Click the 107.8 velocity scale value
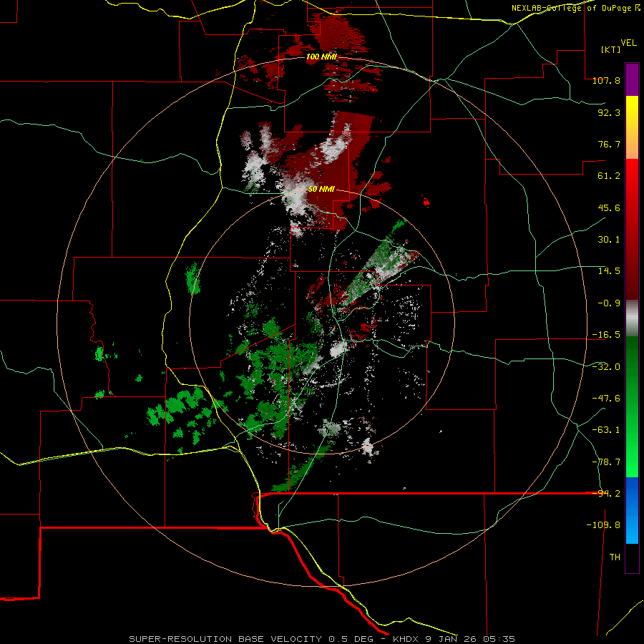 606,80
